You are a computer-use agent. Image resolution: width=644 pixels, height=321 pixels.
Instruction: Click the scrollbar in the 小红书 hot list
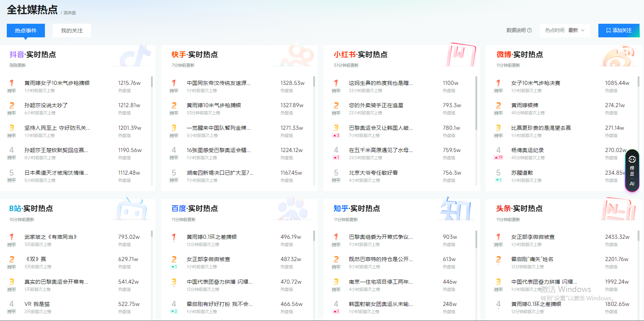pyautogui.click(x=476, y=103)
